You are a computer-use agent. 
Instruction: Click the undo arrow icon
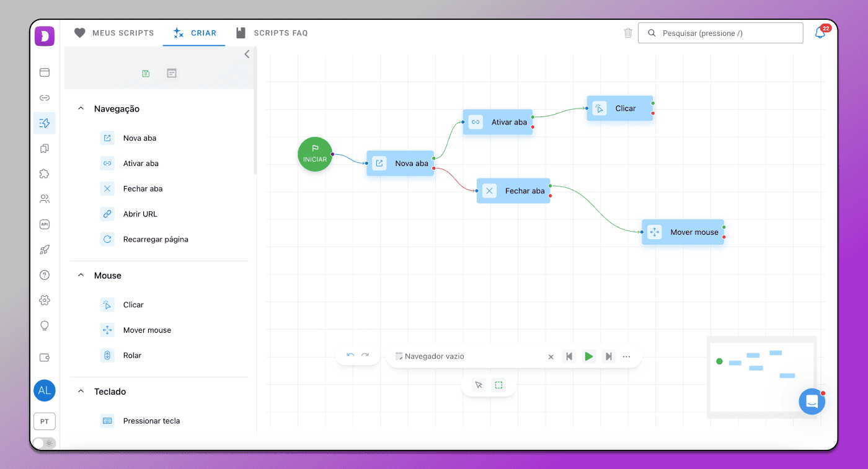(350, 355)
